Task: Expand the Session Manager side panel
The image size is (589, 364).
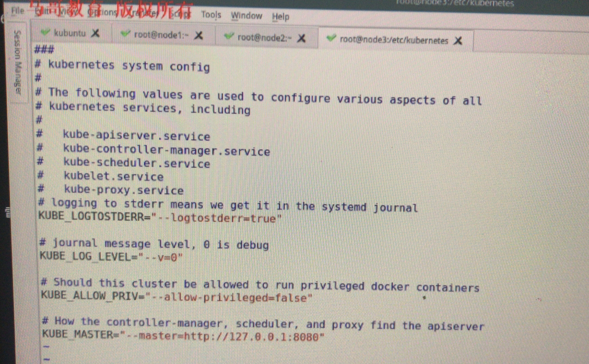Action: coord(17,62)
